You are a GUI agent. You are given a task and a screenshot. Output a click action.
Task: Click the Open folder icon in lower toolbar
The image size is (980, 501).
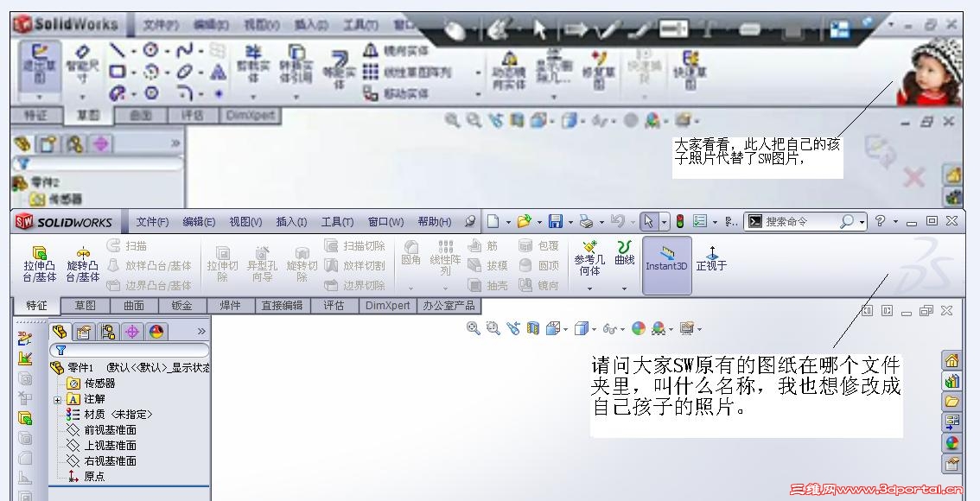(524, 221)
